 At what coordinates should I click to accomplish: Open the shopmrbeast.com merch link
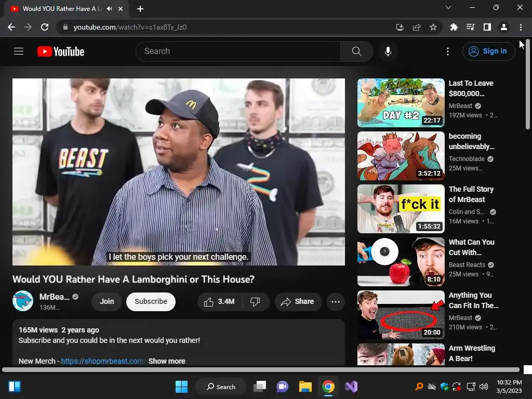coord(103,361)
